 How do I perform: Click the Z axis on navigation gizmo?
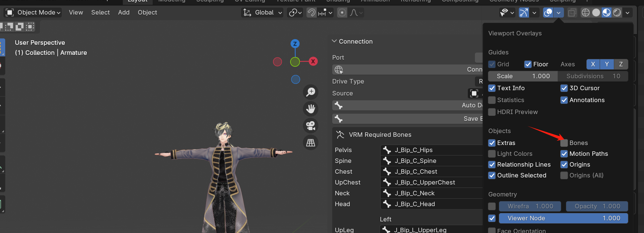pyautogui.click(x=295, y=44)
